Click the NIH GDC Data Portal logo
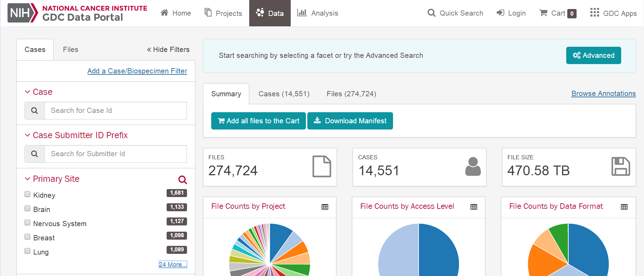The height and width of the screenshot is (276, 644). [x=77, y=13]
